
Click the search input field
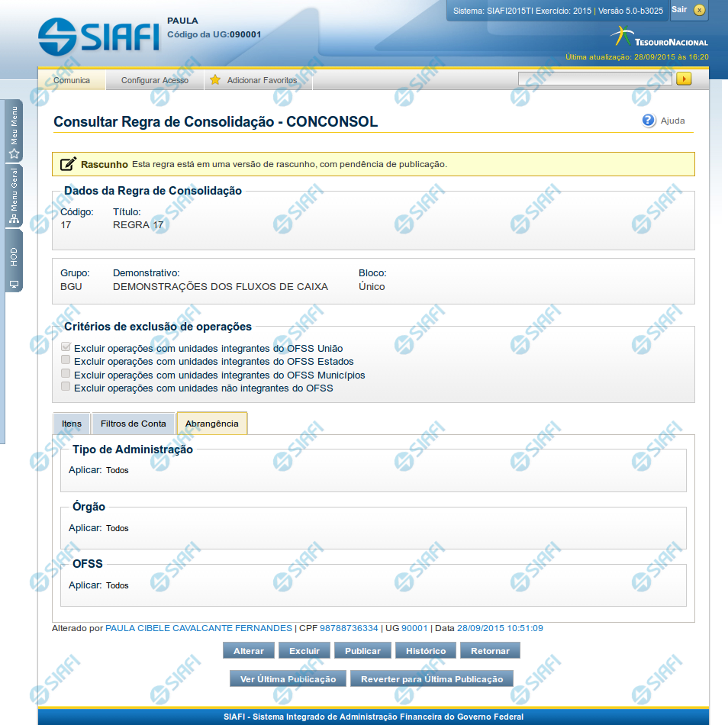[594, 79]
